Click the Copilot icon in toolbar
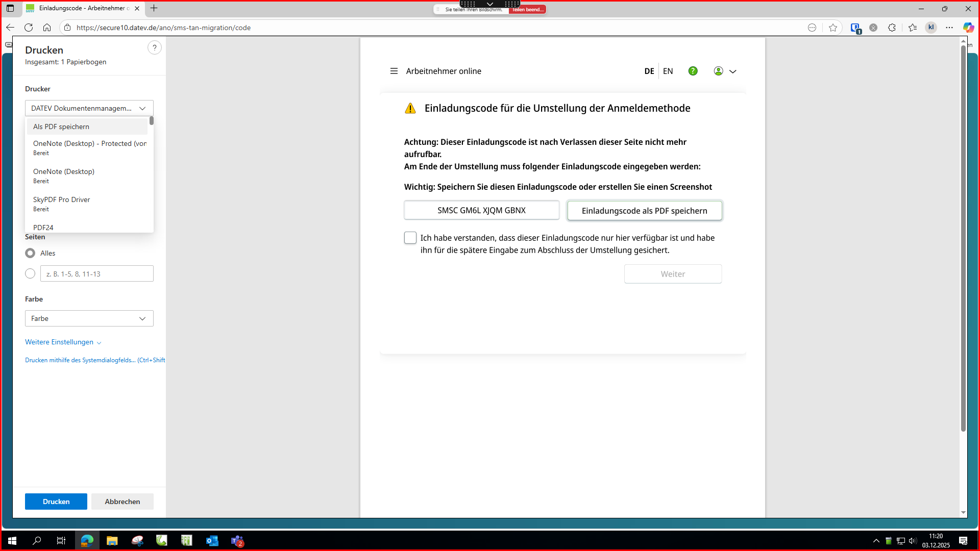 coord(968,28)
